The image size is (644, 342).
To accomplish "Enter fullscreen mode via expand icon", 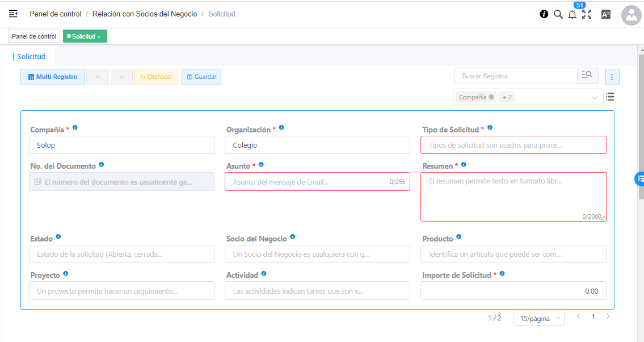I will 587,14.
